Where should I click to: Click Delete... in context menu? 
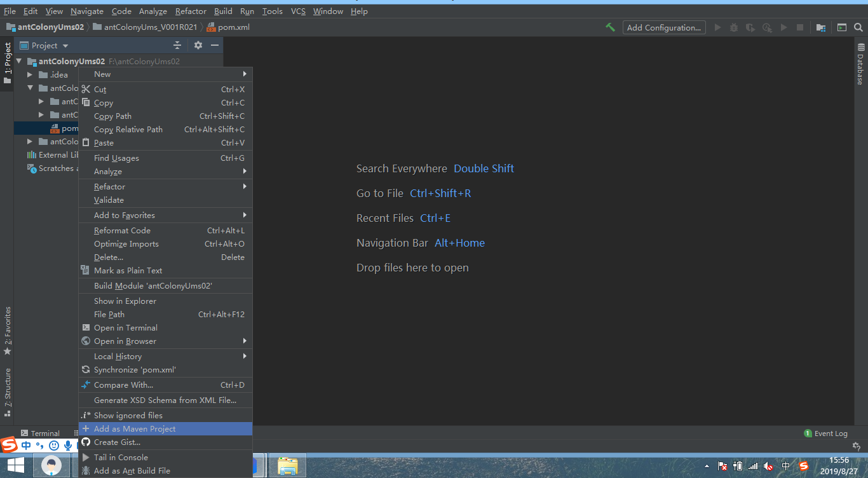pyautogui.click(x=165, y=257)
